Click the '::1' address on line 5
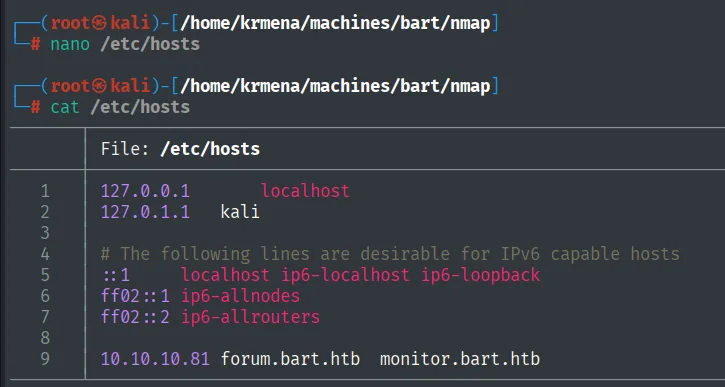This screenshot has width=725, height=387. click(x=116, y=275)
